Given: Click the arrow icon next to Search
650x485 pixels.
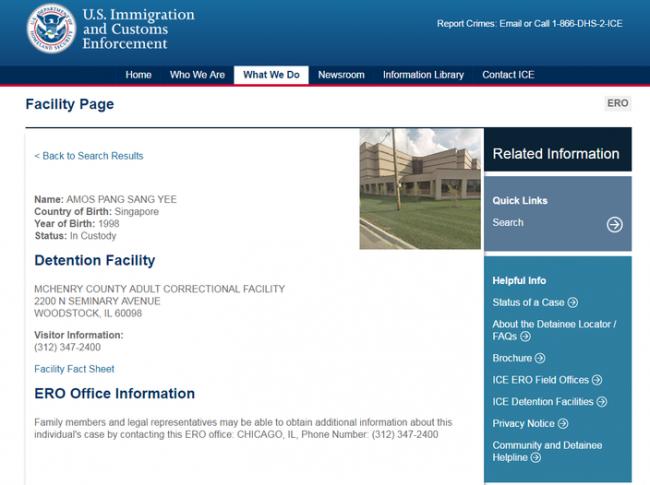Looking at the screenshot, I should (x=614, y=224).
